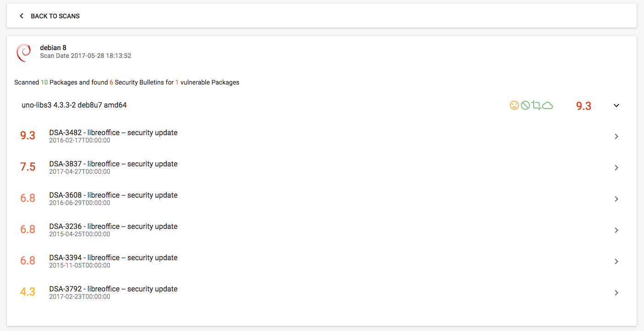The width and height of the screenshot is (644, 331).
Task: Expand the uno-libs3 package row chevron
Action: click(616, 105)
